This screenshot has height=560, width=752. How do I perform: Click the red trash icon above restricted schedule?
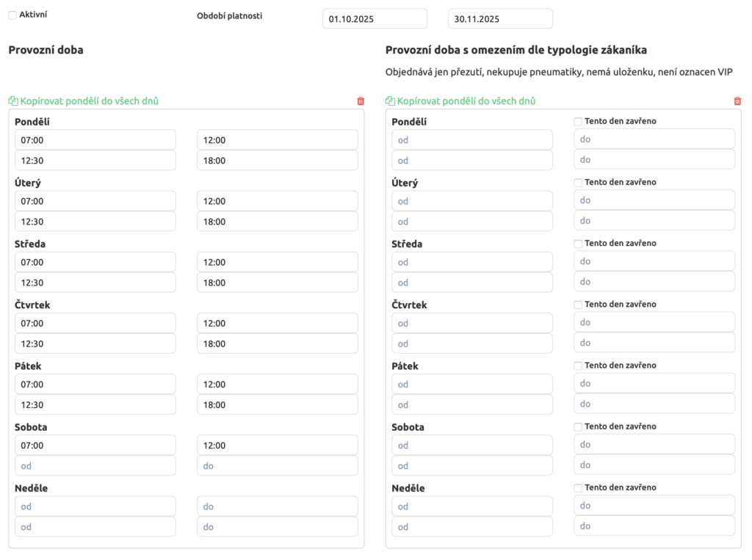pyautogui.click(x=737, y=101)
